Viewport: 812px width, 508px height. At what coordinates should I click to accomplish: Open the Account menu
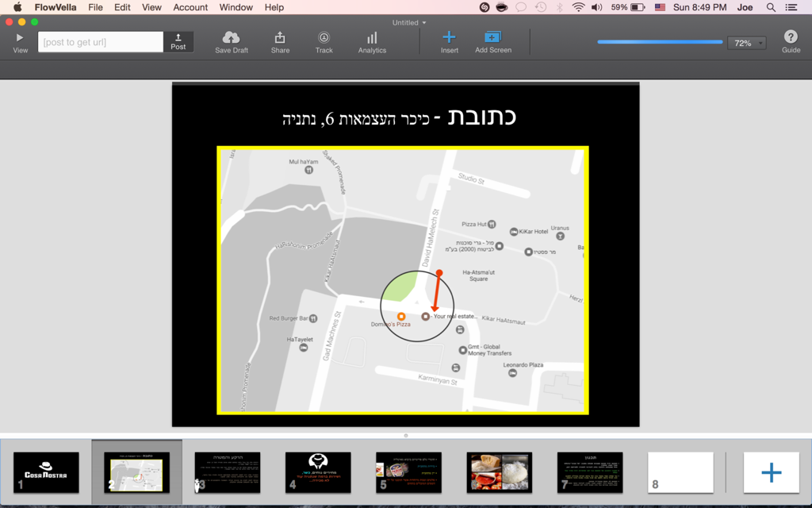[x=190, y=7]
